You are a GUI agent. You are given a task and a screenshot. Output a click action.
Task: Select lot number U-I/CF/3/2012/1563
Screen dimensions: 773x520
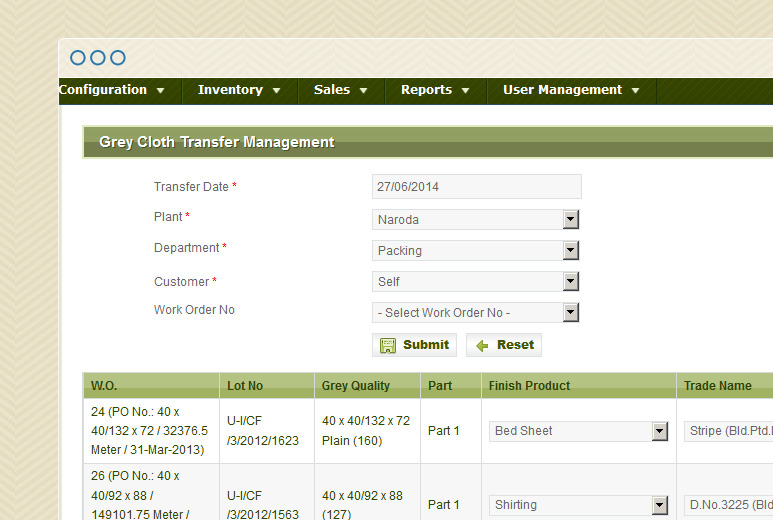pos(267,492)
